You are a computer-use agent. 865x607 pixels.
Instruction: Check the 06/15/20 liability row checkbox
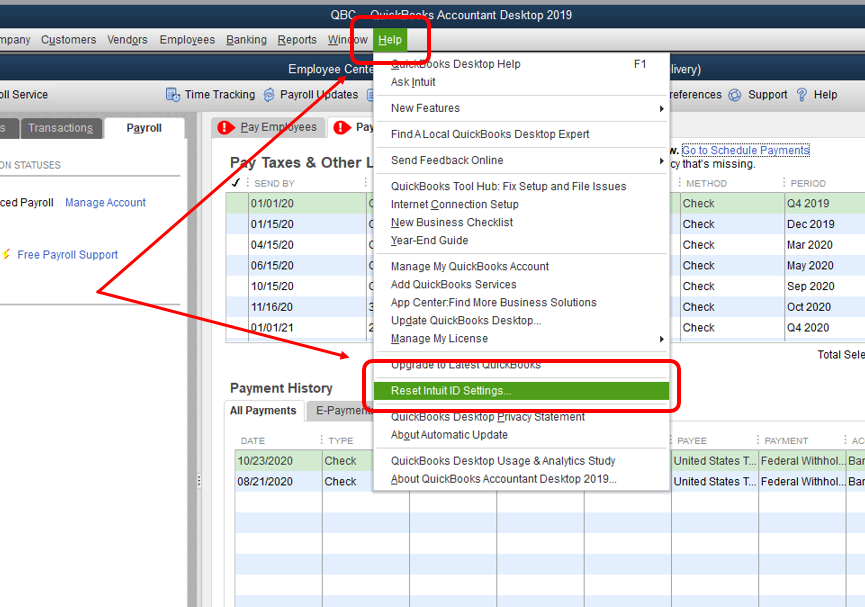tap(237, 266)
